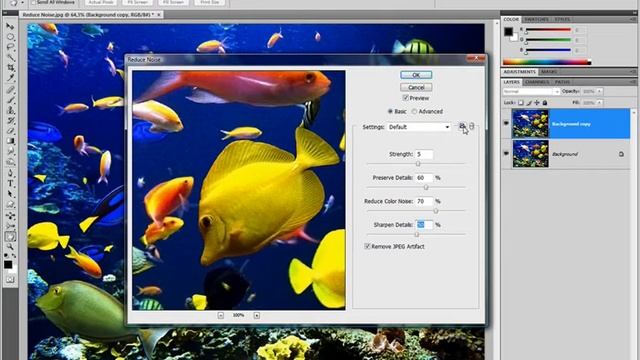Select the Adjustments tab
This screenshot has height=360, width=640.
point(519,71)
